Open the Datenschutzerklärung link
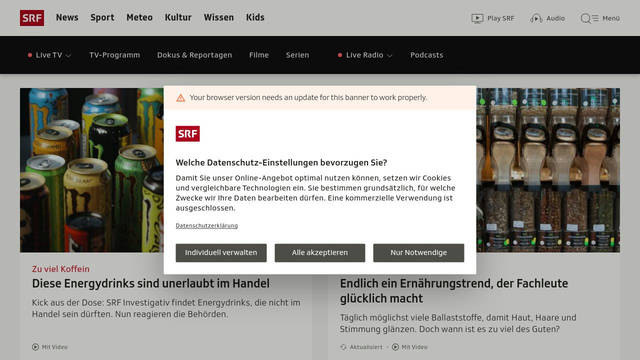 pos(207,226)
